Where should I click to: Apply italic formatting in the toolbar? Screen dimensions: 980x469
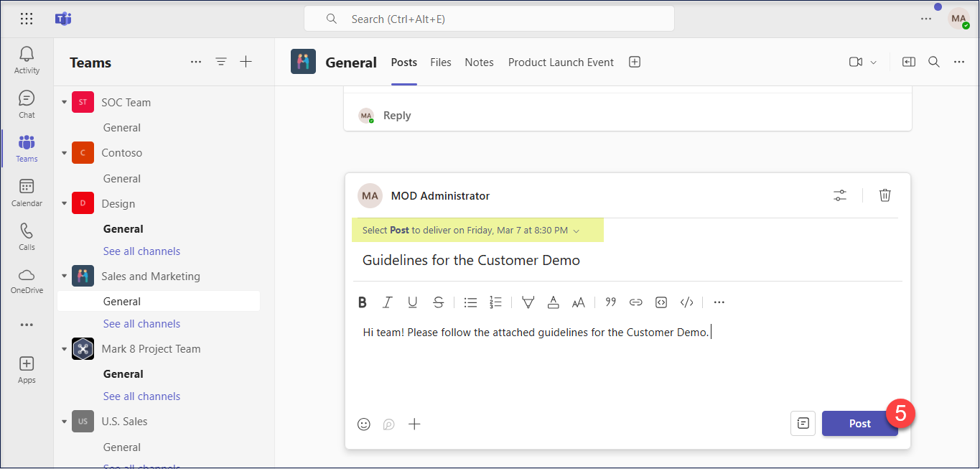(388, 302)
